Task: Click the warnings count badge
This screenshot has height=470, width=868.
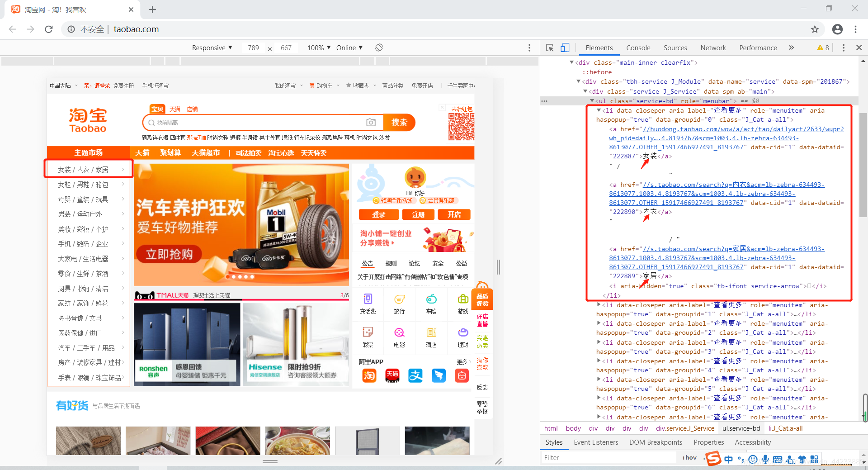Action: (823, 47)
